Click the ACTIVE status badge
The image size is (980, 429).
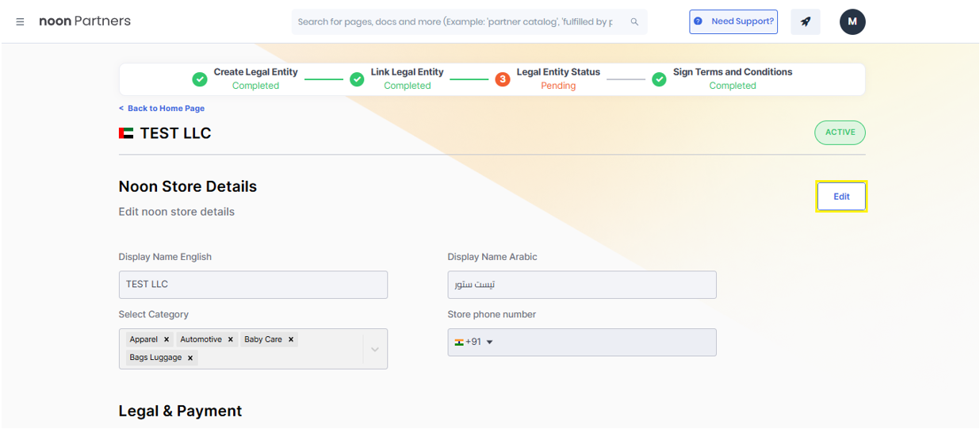[840, 132]
